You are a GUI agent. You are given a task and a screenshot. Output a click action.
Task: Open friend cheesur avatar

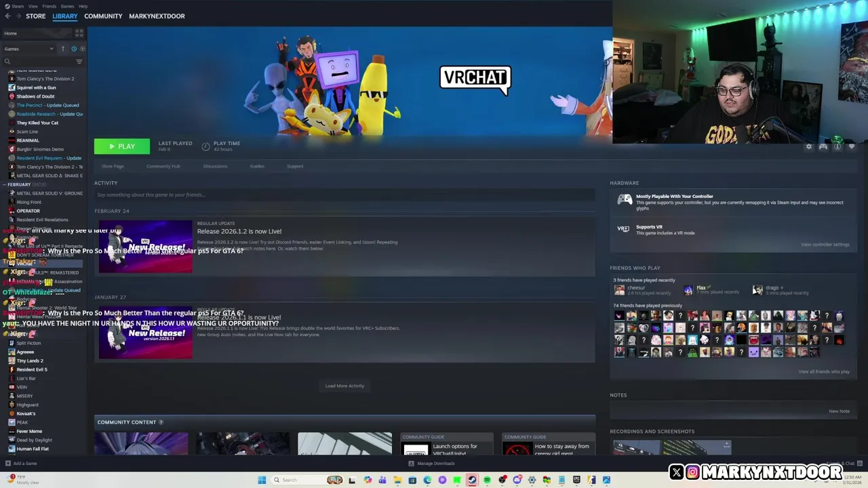[x=619, y=290]
